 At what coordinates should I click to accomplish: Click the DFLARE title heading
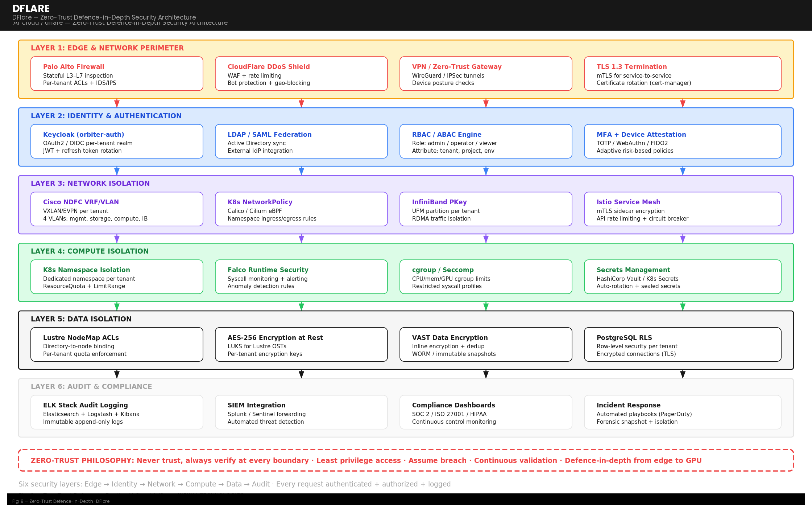click(31, 8)
